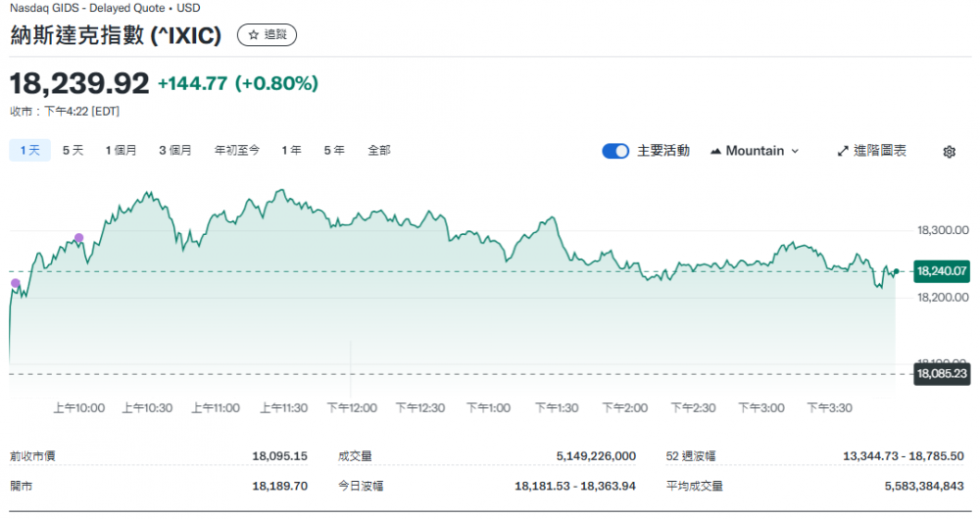Show the 5年 chart range
The height and width of the screenshot is (519, 980).
[x=334, y=151]
